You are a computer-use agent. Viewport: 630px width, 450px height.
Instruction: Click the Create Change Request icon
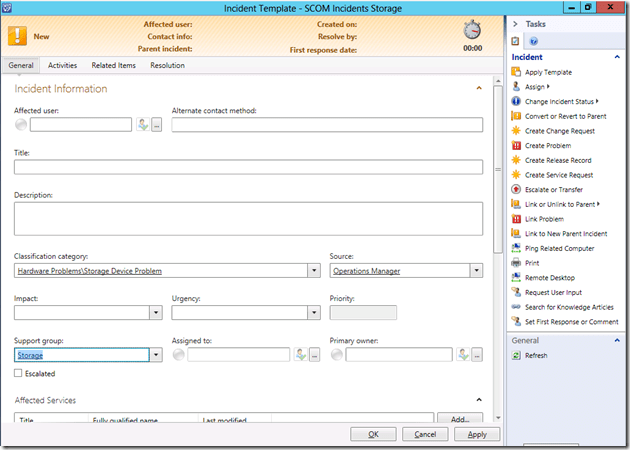point(516,131)
